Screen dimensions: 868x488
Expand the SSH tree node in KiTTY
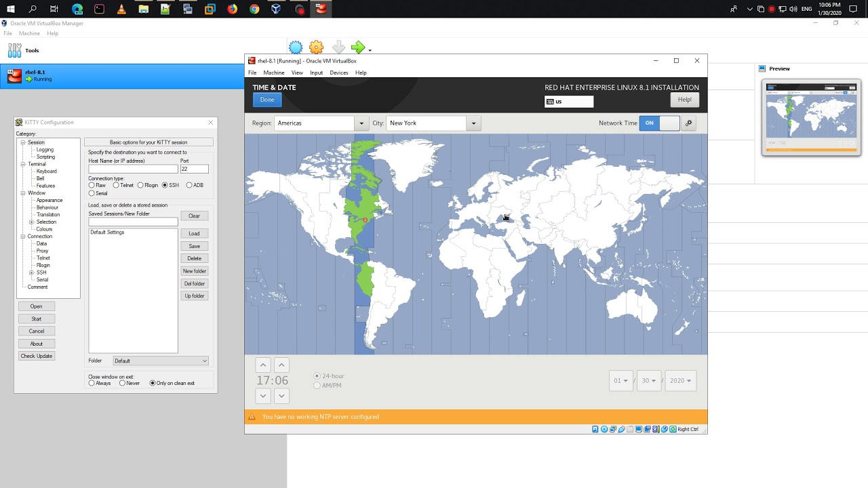pyautogui.click(x=31, y=272)
